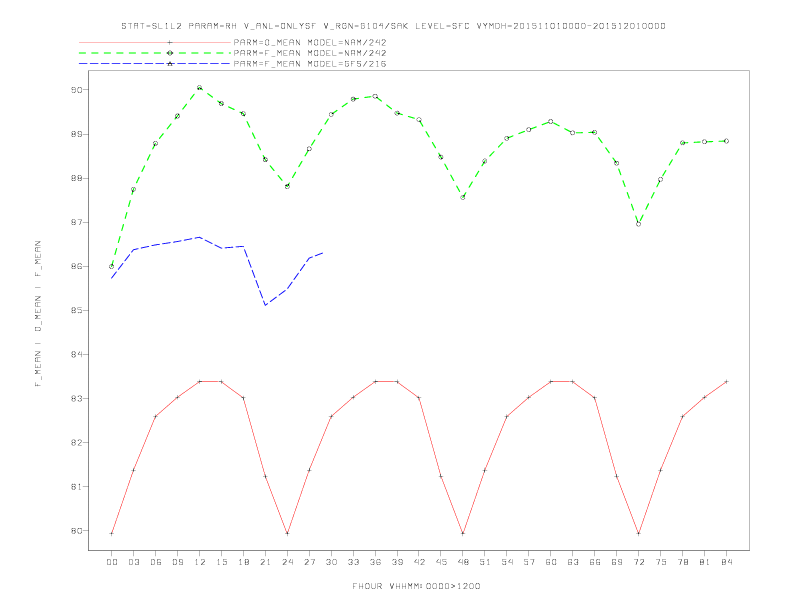
Task: Click x-axis tick label 66
Action: 595,562
